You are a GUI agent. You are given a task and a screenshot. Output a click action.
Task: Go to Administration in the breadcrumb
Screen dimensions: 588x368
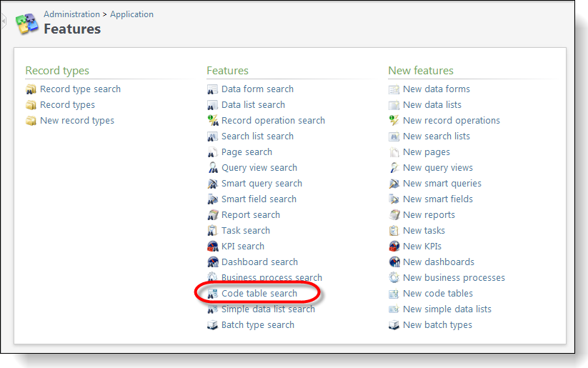click(x=71, y=14)
